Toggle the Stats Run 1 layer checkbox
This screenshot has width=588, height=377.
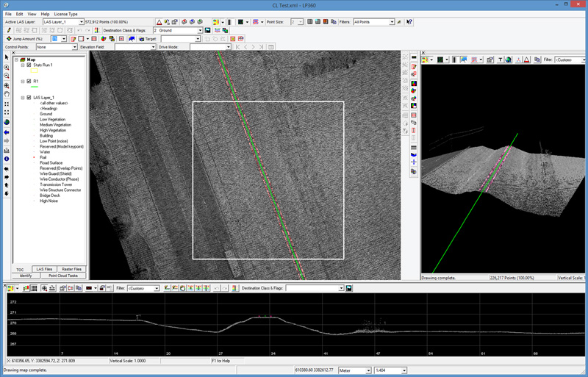point(29,65)
